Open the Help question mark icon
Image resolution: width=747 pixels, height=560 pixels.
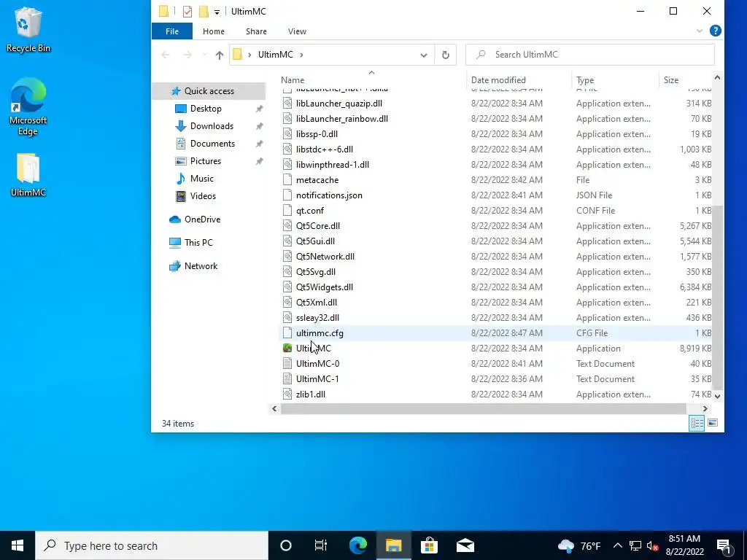(x=715, y=31)
